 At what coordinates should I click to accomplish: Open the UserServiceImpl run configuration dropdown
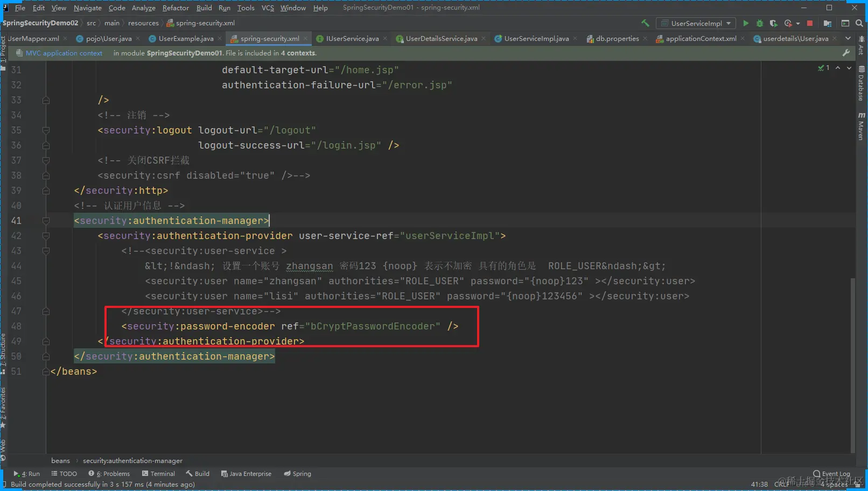(697, 23)
